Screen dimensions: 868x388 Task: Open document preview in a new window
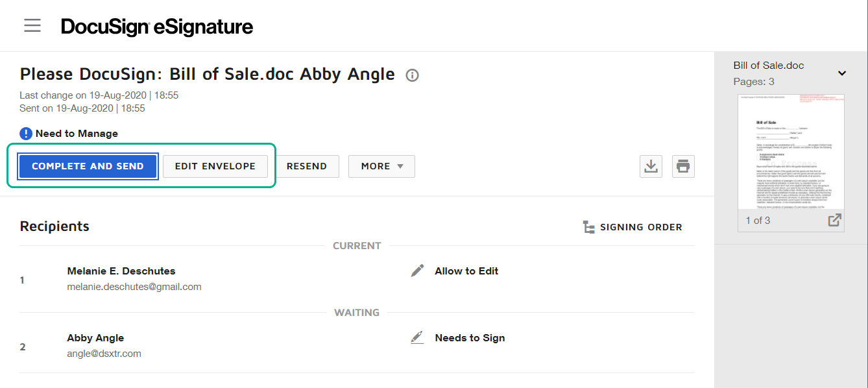pyautogui.click(x=835, y=220)
